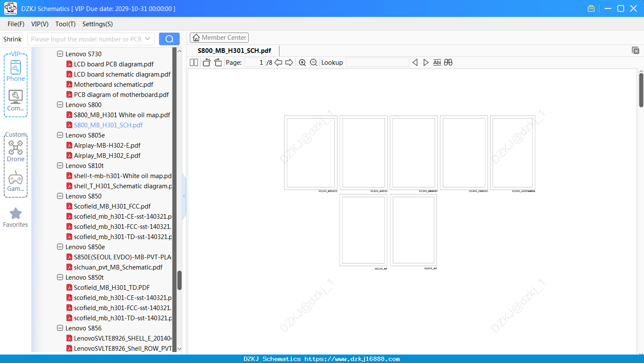Collapse the file tree panel handle
644x363 pixels.
click(x=184, y=196)
